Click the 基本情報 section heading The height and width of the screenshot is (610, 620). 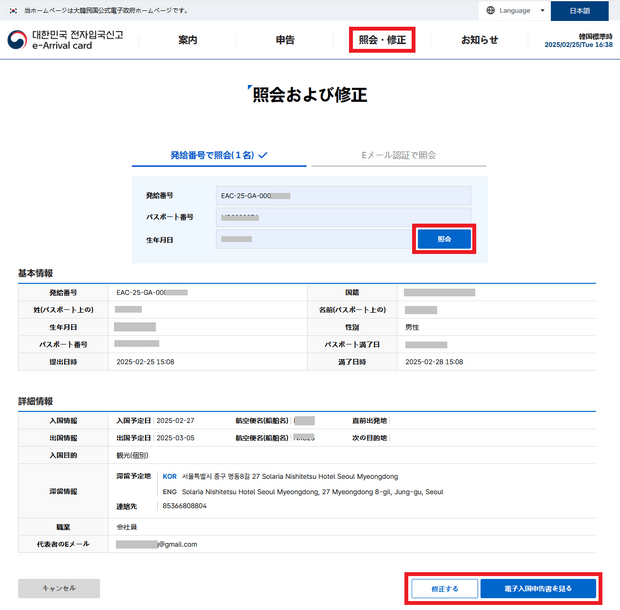point(36,273)
